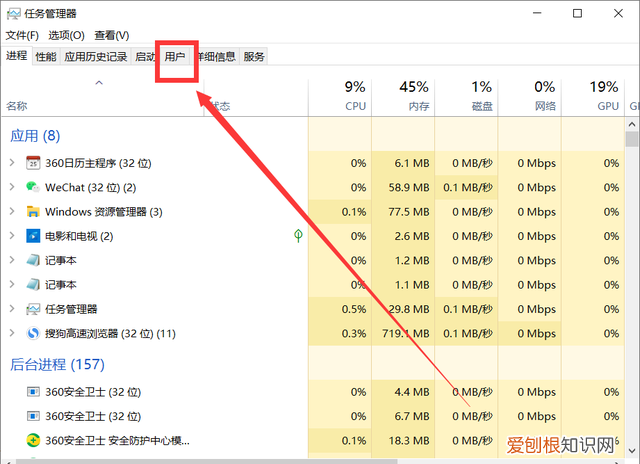The image size is (640, 464).
Task: Click the icon beside the first 记事本 row
Action: coord(33,260)
